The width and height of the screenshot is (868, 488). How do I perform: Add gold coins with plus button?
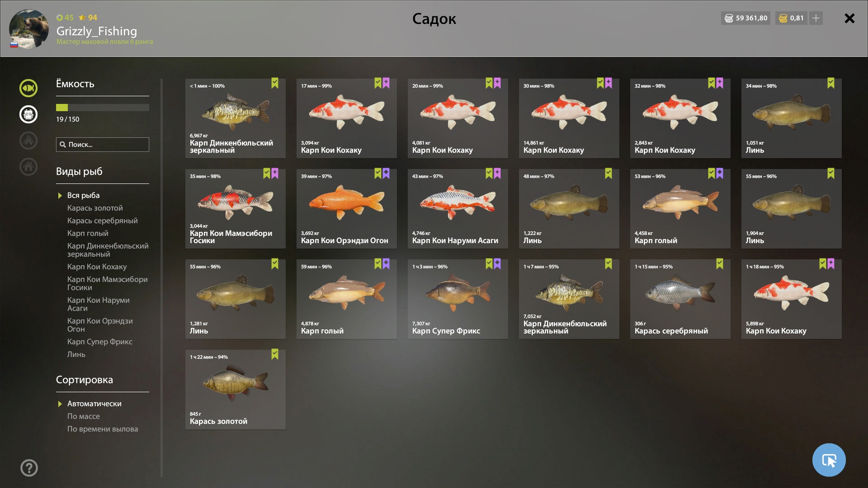pyautogui.click(x=816, y=18)
